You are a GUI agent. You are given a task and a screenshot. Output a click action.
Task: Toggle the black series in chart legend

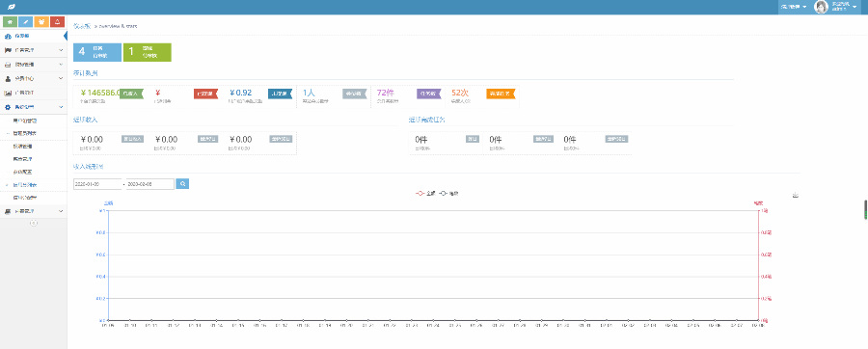pos(448,194)
